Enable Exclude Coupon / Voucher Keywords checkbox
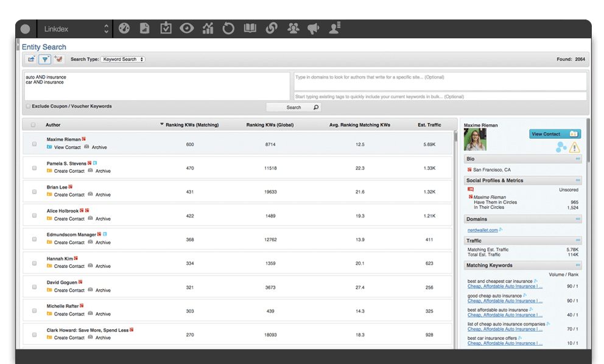604x364 pixels. coord(28,107)
